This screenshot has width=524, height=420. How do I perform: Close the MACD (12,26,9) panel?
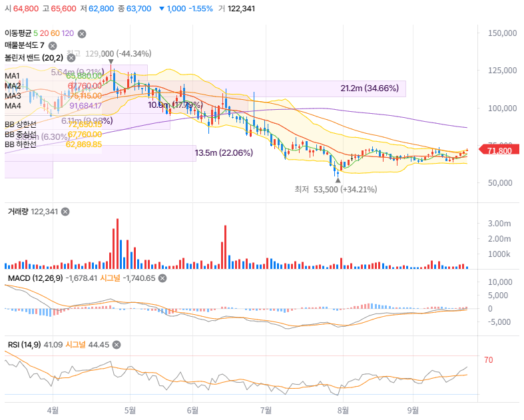click(x=162, y=278)
